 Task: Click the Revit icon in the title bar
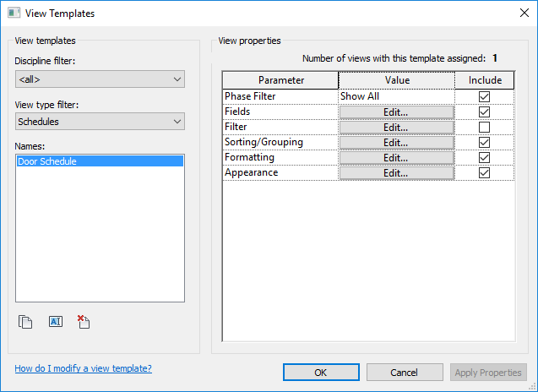[12, 14]
